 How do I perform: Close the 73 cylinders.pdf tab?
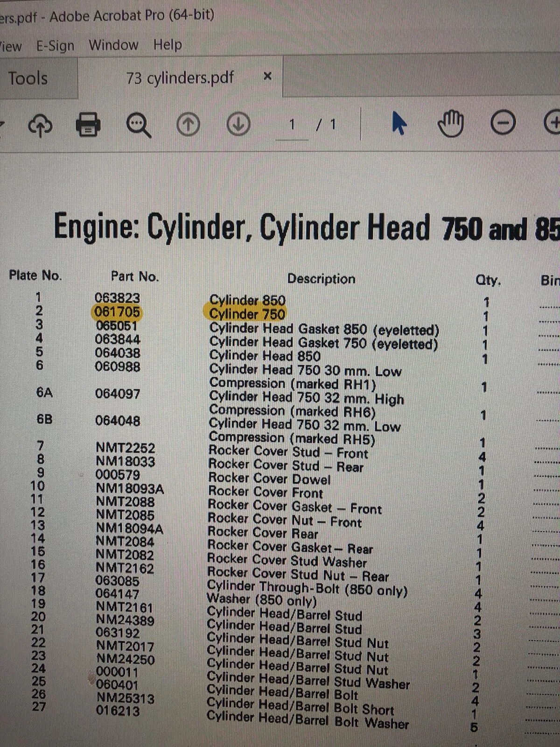267,76
